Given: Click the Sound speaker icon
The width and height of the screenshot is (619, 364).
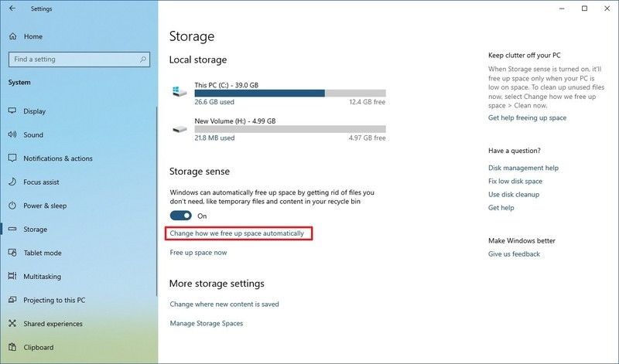Looking at the screenshot, I should (x=12, y=134).
